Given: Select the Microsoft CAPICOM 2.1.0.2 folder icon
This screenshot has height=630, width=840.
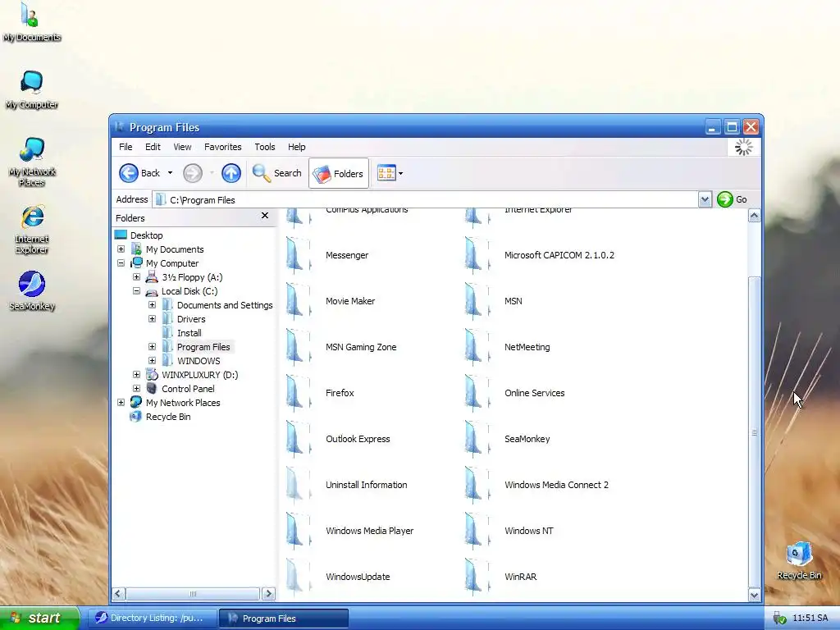Looking at the screenshot, I should pos(477,255).
